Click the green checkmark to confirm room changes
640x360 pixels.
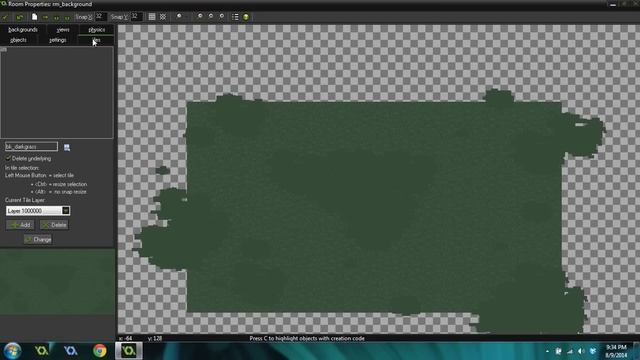click(5, 17)
